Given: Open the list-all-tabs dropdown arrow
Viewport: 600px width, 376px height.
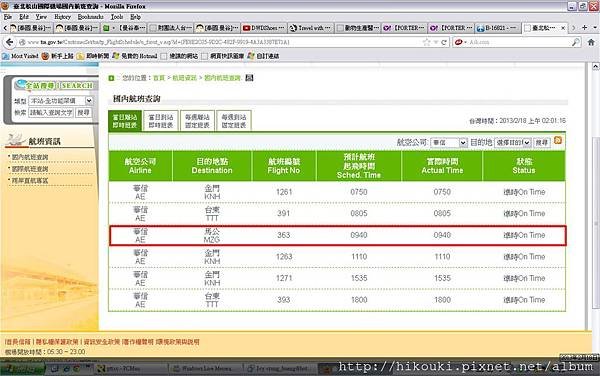Looking at the screenshot, I should point(595,28).
